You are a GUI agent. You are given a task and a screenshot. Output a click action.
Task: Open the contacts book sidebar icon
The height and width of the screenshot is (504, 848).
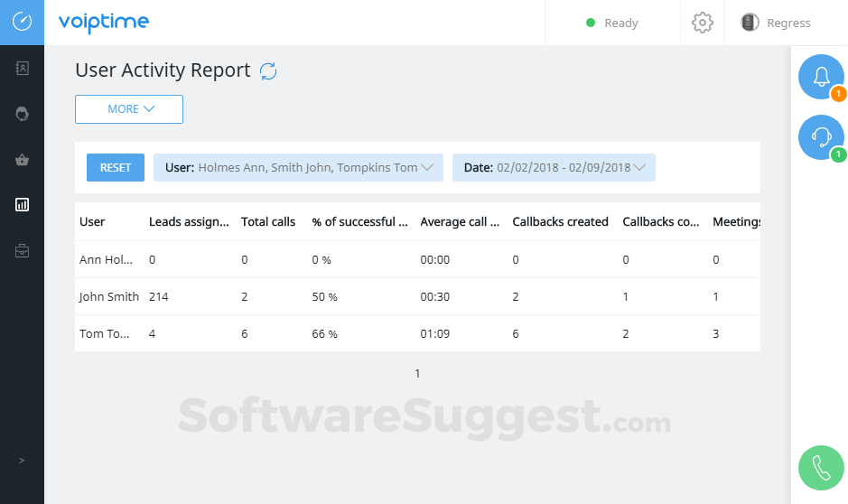point(22,68)
